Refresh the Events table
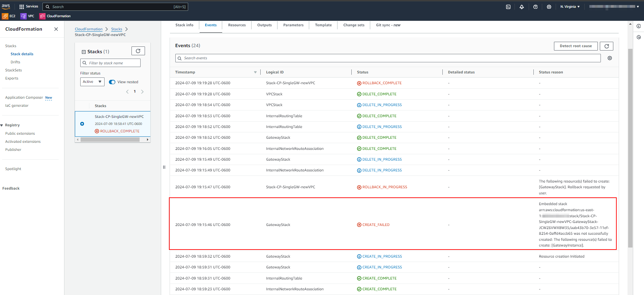This screenshot has width=644, height=295. coord(607,46)
